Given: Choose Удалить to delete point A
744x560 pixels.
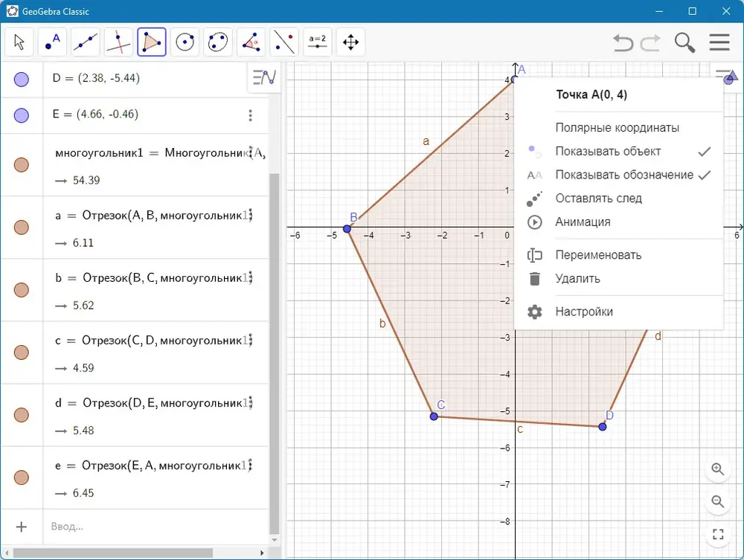Looking at the screenshot, I should tap(618, 279).
